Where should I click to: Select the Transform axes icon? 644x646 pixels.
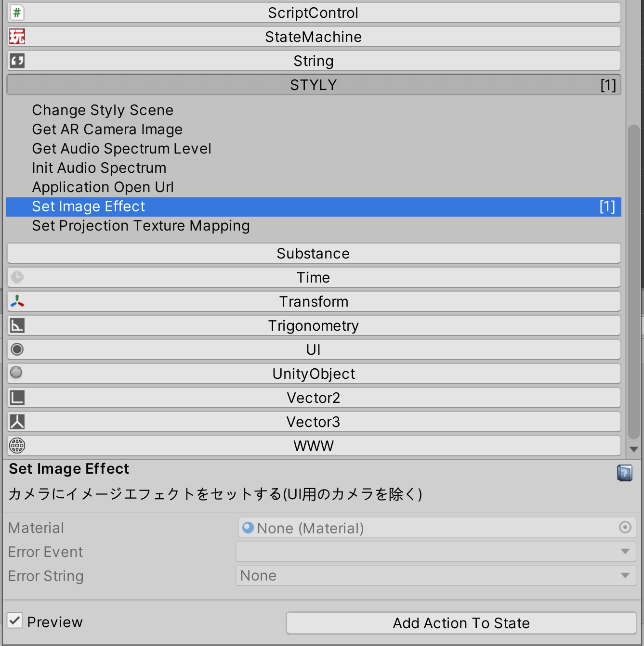(16, 301)
